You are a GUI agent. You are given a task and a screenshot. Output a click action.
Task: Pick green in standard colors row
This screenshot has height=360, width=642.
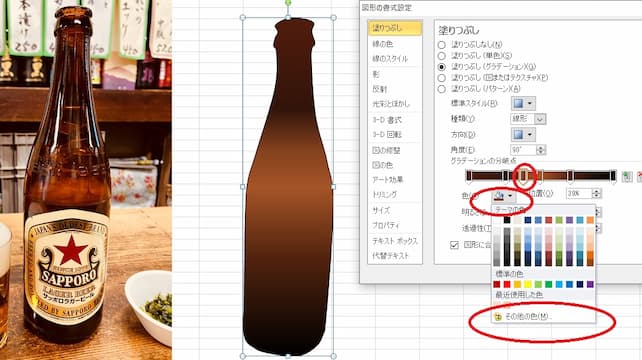[x=549, y=284]
